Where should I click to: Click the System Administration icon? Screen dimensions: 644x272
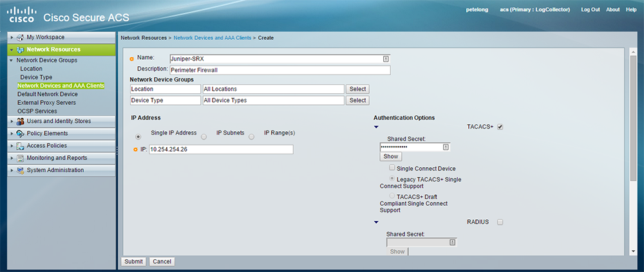coord(21,170)
